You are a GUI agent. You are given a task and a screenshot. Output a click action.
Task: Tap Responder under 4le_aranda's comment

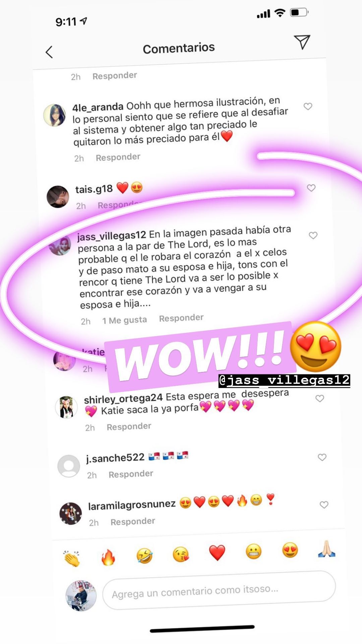(x=118, y=157)
